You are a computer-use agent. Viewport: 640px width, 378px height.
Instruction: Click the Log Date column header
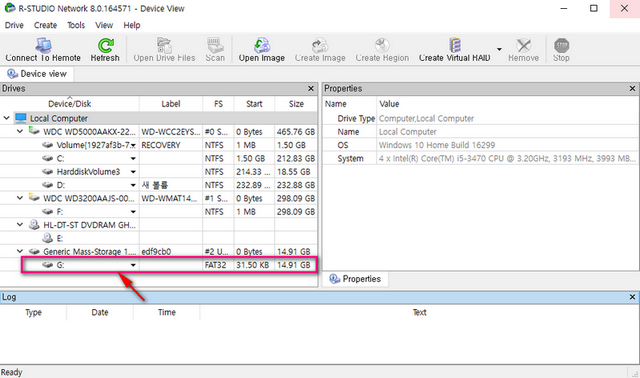pos(100,313)
